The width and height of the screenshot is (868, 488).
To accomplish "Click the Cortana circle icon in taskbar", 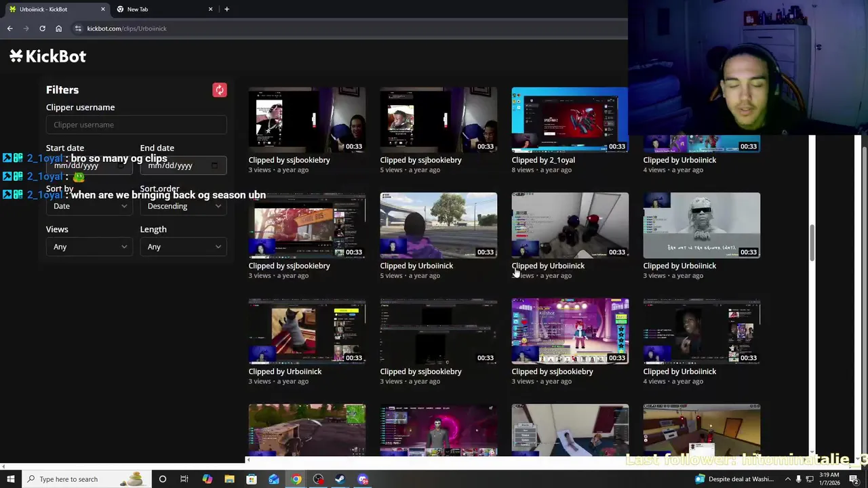I will click(x=162, y=479).
